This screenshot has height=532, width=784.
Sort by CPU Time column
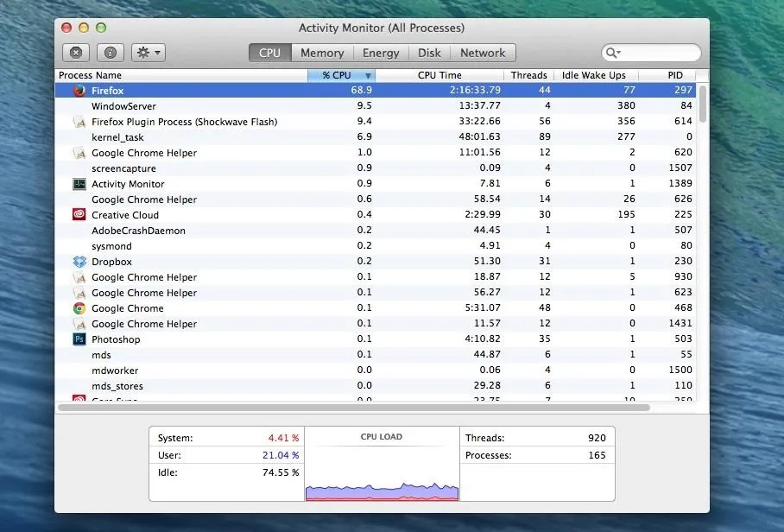point(439,75)
